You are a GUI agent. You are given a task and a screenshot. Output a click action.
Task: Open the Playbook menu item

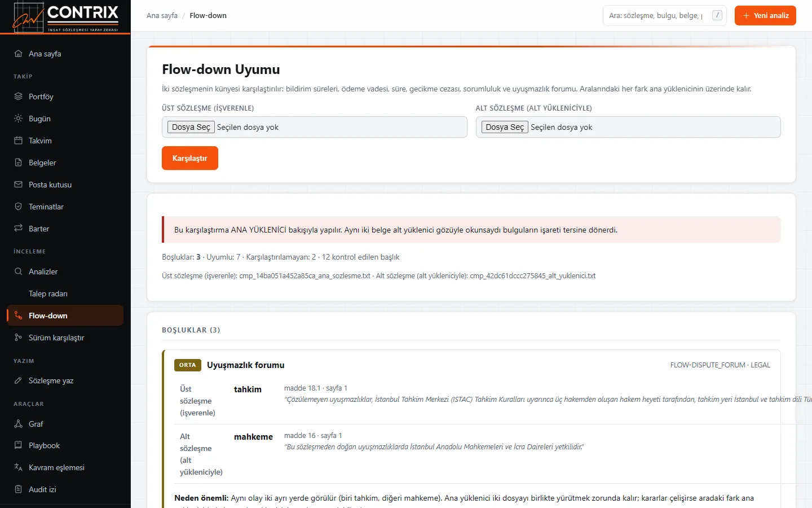click(x=65, y=445)
